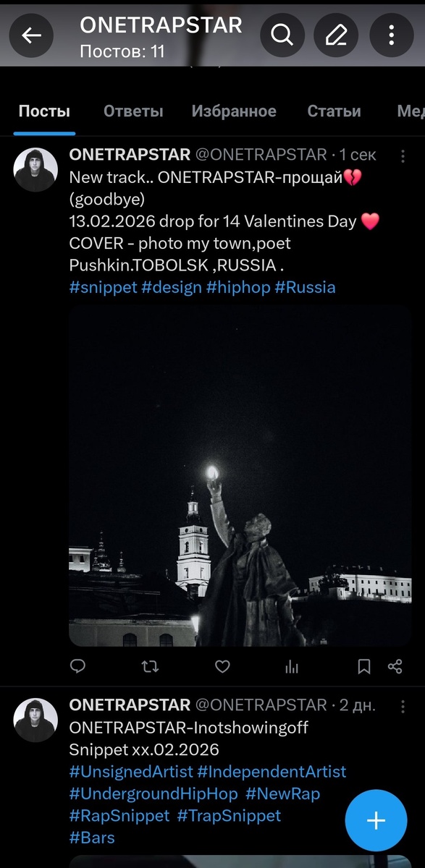The width and height of the screenshot is (425, 868).
Task: Tap the #snippet hashtag link
Action: (103, 287)
